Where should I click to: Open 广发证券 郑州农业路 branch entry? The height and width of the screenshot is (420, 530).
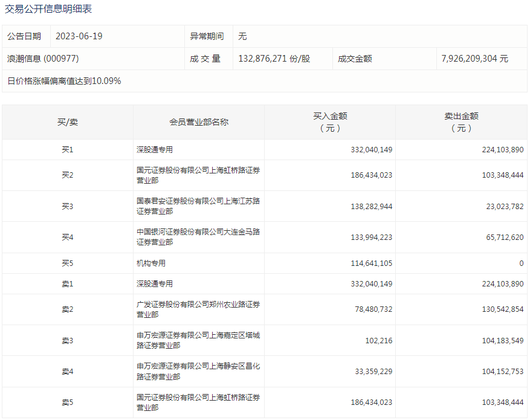coord(198,309)
